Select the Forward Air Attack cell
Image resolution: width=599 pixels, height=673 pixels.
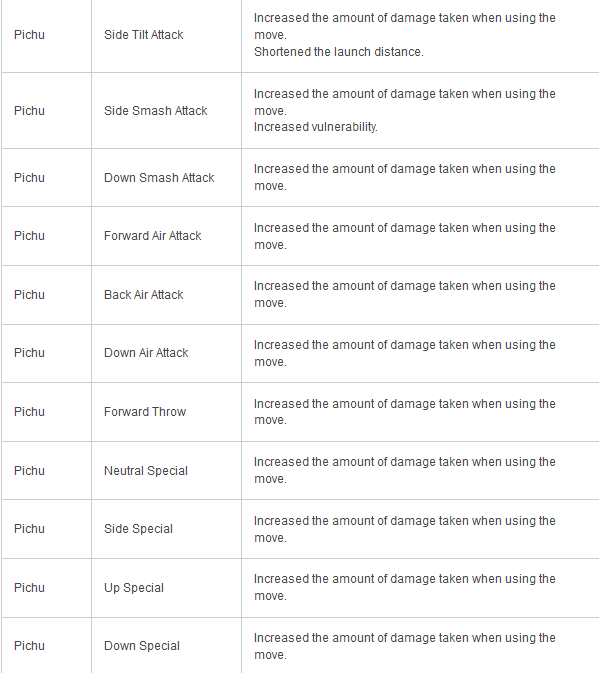[x=166, y=236]
